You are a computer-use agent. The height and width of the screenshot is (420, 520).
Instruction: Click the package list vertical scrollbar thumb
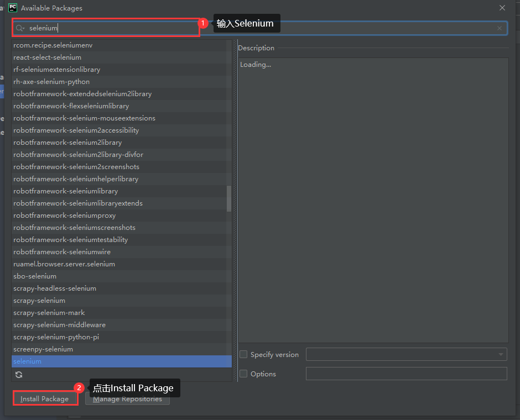(x=229, y=198)
